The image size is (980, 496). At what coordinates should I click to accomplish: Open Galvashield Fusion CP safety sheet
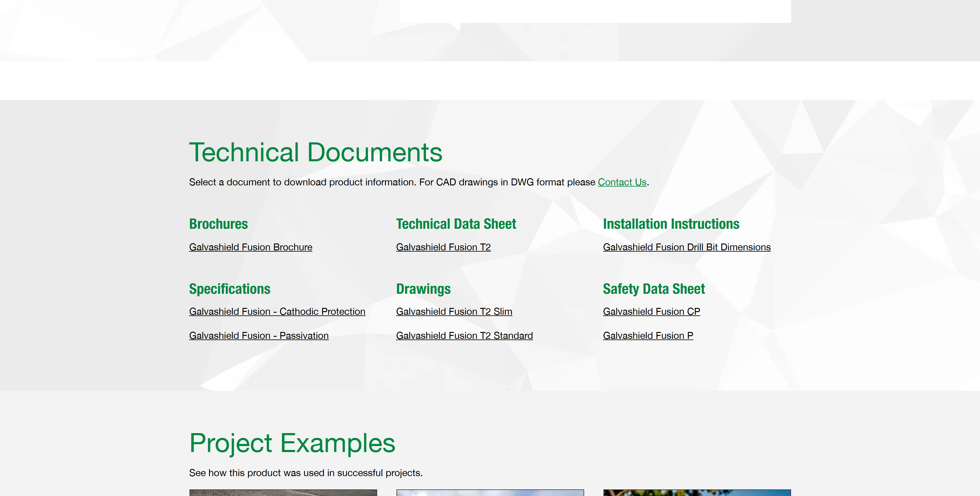click(x=651, y=312)
